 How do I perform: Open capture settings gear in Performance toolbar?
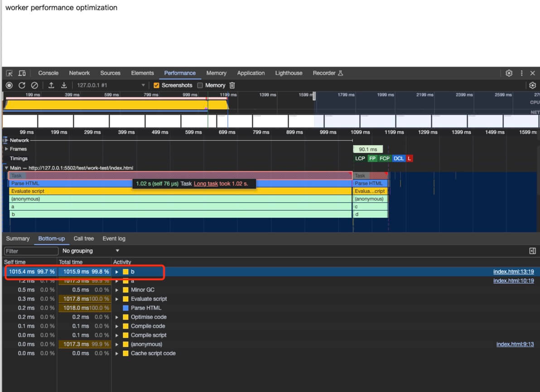tap(532, 85)
